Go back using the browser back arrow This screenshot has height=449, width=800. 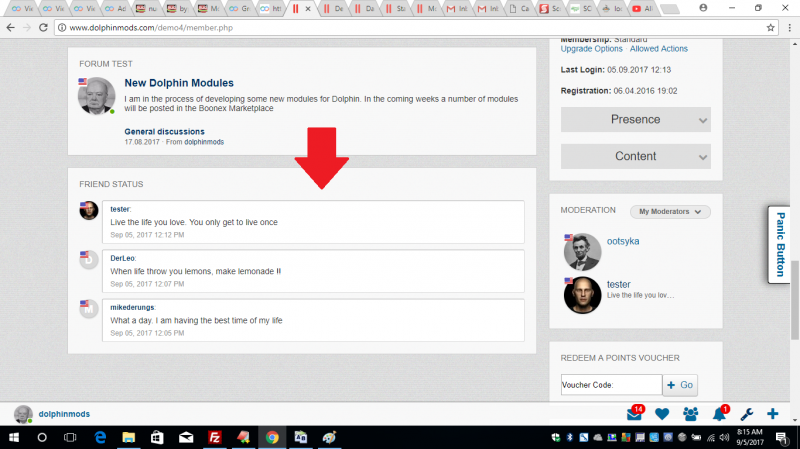pyautogui.click(x=11, y=28)
